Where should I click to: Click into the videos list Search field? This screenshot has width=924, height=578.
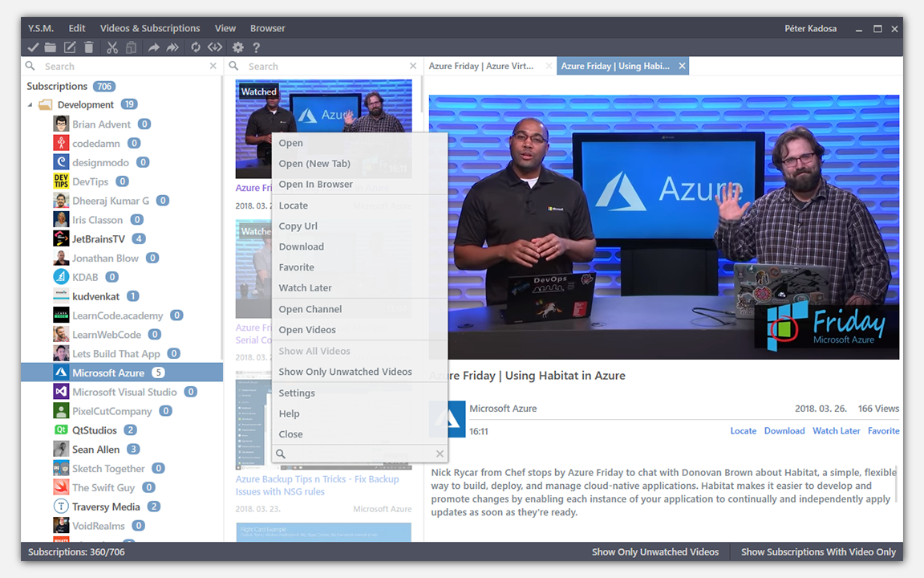326,66
